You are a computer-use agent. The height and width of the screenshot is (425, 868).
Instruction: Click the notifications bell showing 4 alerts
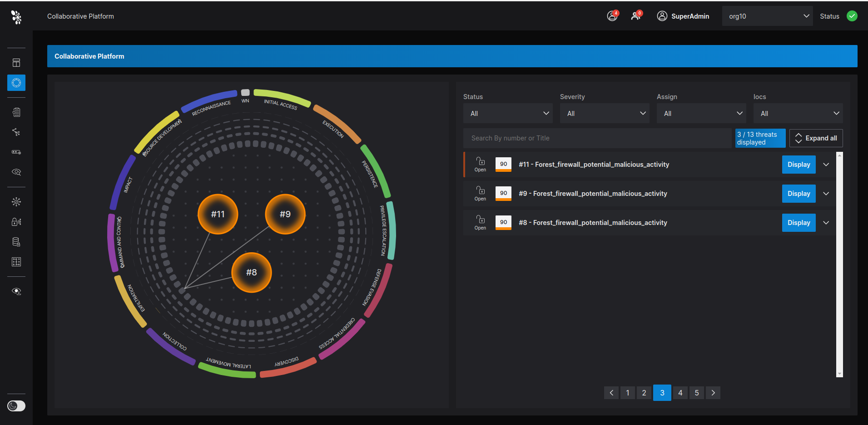(x=612, y=16)
